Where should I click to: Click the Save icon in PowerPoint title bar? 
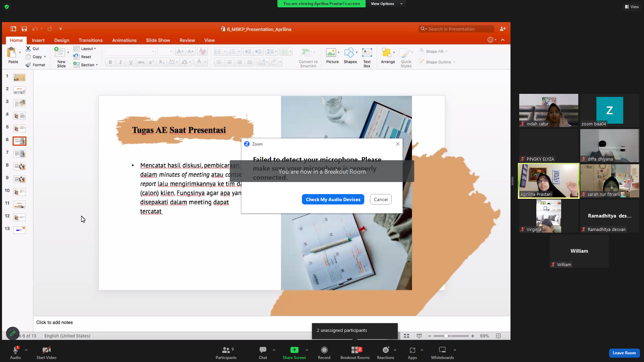coord(24,29)
